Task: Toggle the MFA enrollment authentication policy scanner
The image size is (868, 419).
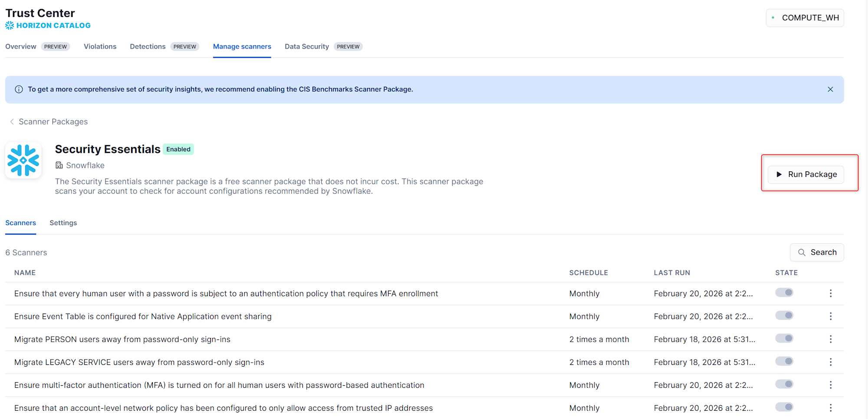Action: (784, 293)
